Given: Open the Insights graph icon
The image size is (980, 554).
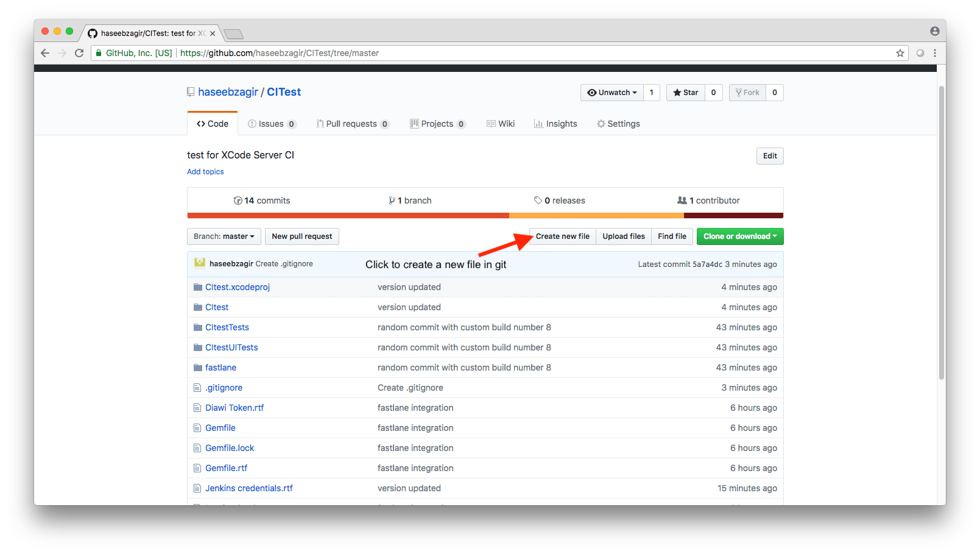Looking at the screenshot, I should pyautogui.click(x=538, y=123).
